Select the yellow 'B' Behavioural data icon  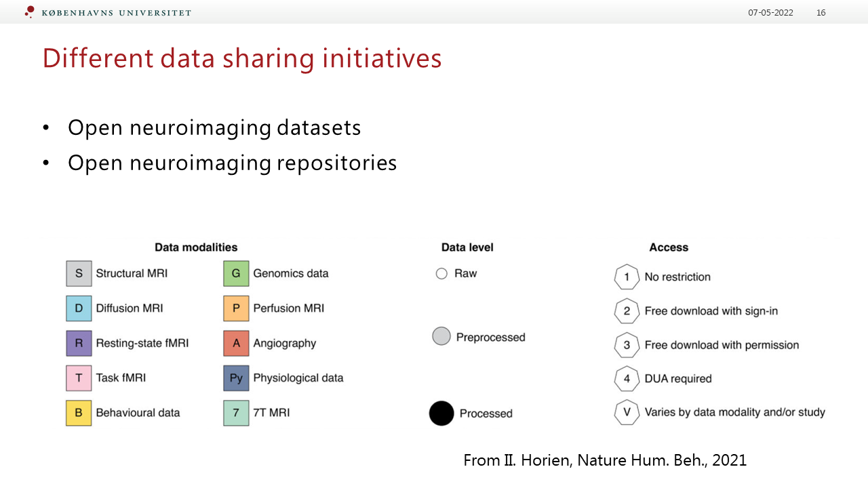[79, 413]
